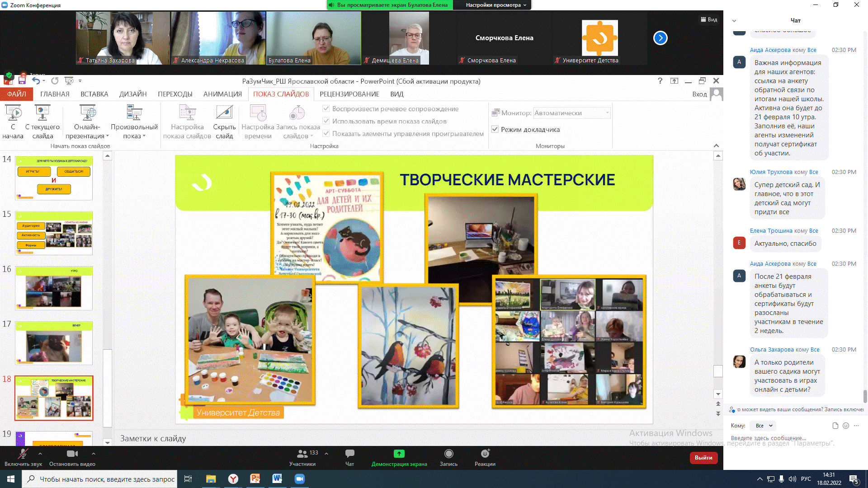Click Булатова Елена video tile
The height and width of the screenshot is (488, 868).
[314, 38]
